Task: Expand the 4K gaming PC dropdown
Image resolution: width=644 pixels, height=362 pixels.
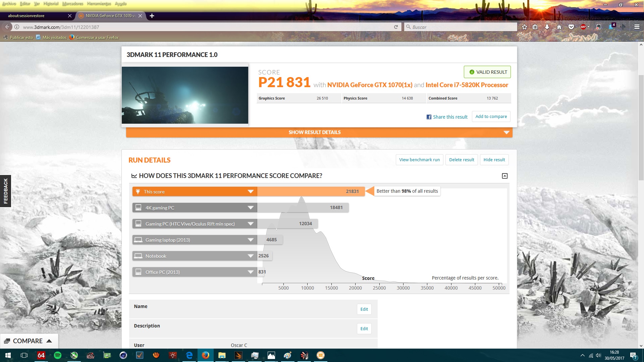Action: pos(251,208)
